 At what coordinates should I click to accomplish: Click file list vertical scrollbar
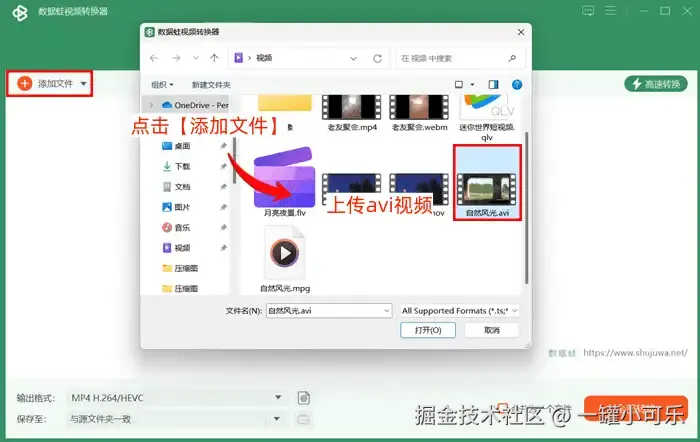pos(526,208)
